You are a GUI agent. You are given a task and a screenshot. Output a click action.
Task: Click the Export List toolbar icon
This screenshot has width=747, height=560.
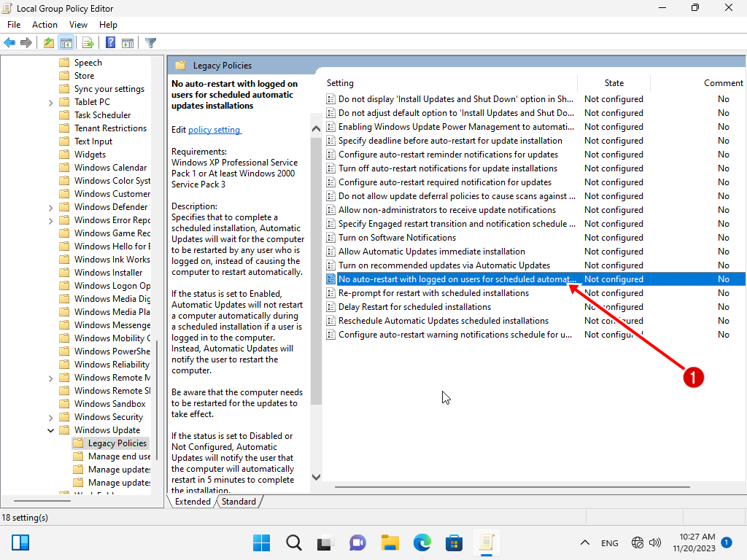click(88, 43)
